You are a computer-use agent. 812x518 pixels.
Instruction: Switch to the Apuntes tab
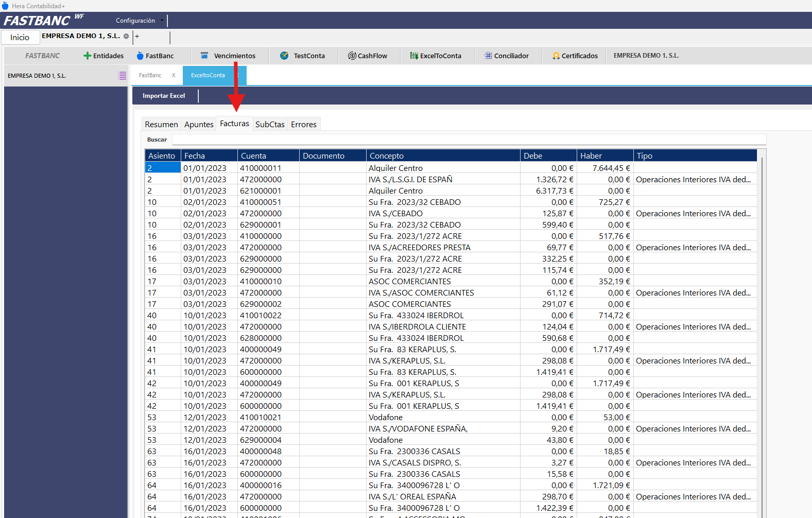[x=199, y=125]
